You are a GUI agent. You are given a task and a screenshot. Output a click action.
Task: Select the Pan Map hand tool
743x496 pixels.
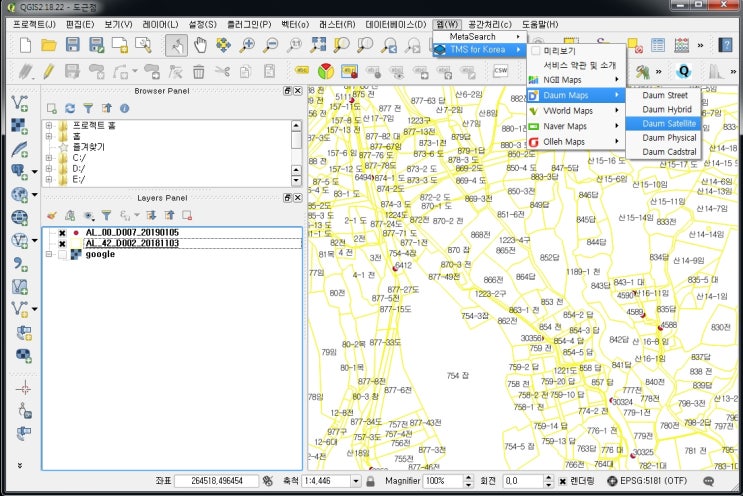click(200, 45)
